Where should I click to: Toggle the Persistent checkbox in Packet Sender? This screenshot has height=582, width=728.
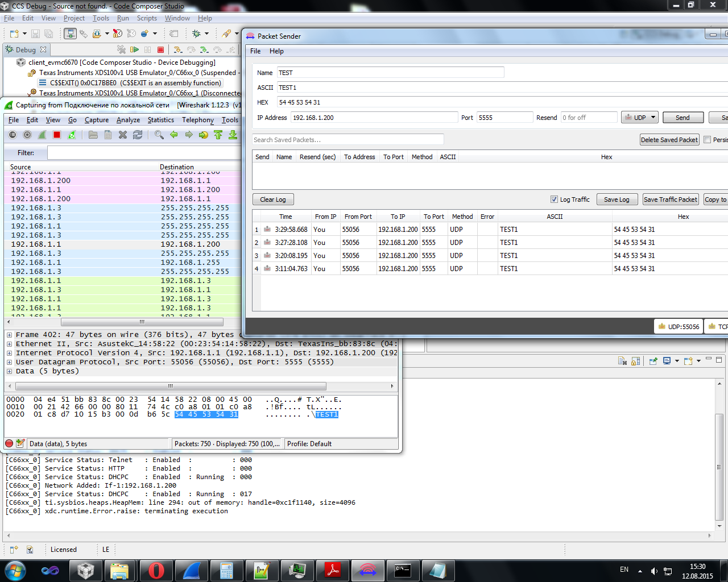click(x=708, y=140)
